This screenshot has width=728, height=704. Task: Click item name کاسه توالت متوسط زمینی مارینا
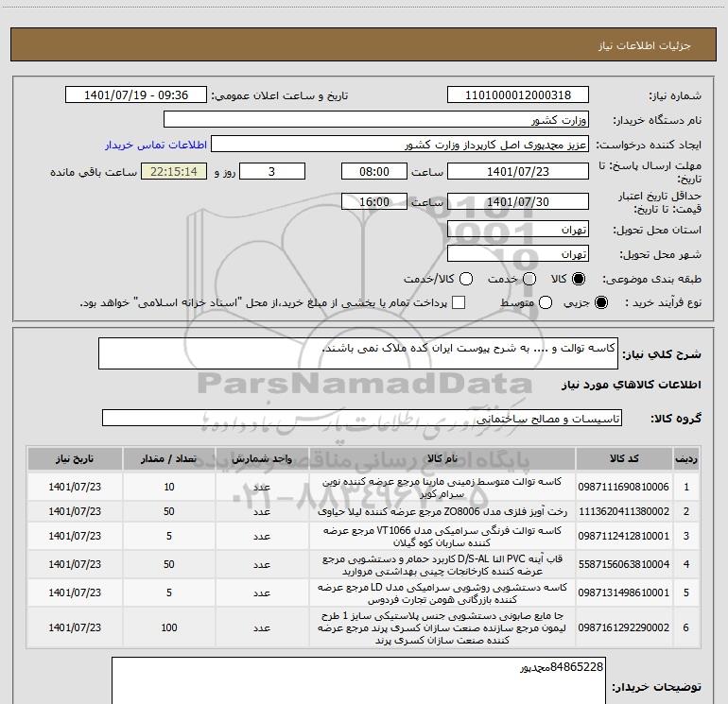click(x=442, y=488)
